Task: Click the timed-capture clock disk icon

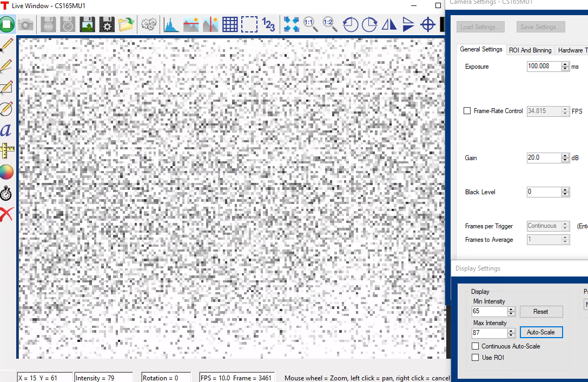Action: coord(68,25)
